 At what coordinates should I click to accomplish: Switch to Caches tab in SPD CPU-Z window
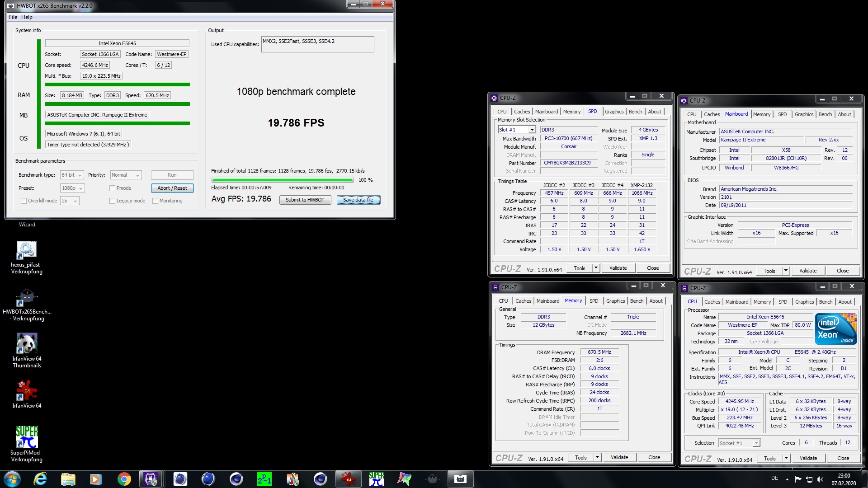[x=522, y=112]
